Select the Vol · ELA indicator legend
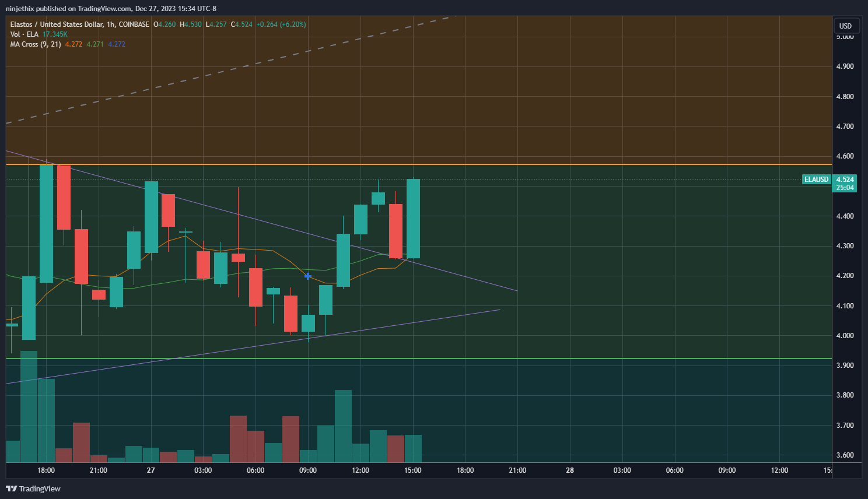This screenshot has width=868, height=499. point(24,34)
